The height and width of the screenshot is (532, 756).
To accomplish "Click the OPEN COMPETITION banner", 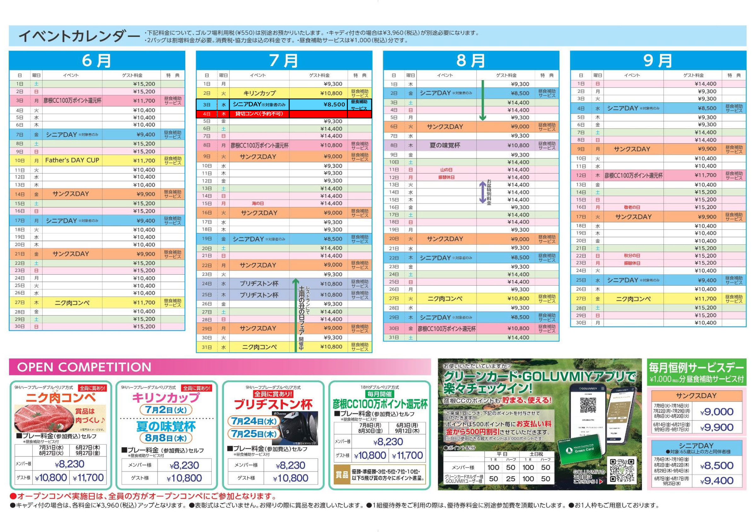I will 220,367.
